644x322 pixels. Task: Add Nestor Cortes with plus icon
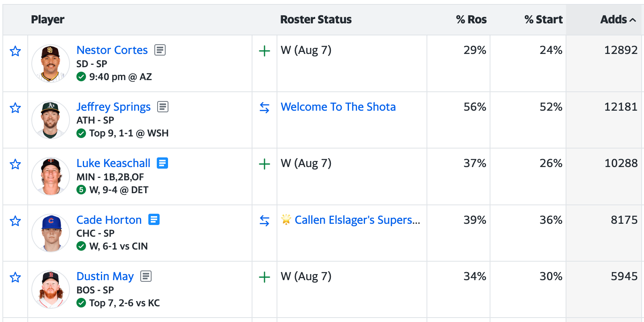point(265,51)
